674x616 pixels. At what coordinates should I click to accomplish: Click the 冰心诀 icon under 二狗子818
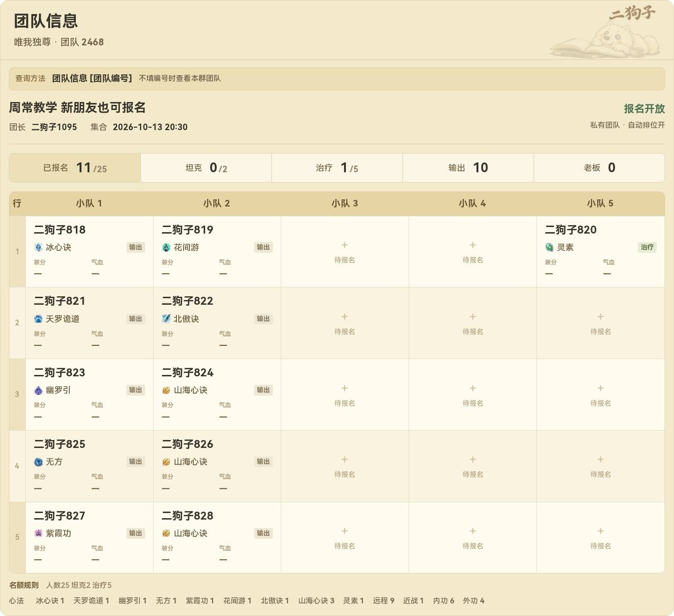point(38,247)
